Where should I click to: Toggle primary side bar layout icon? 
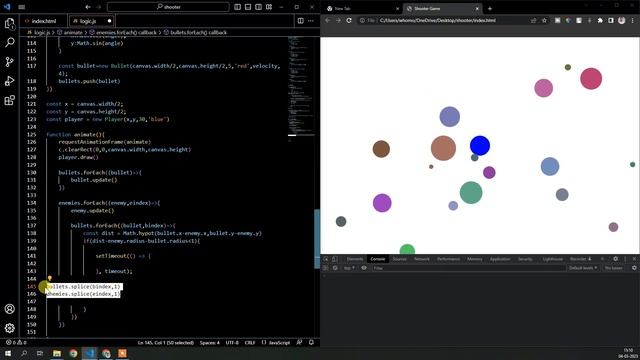[238, 7]
